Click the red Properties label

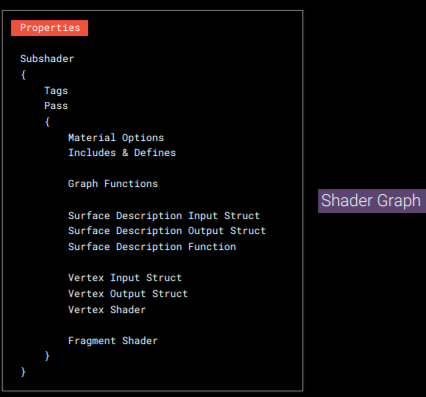point(49,28)
